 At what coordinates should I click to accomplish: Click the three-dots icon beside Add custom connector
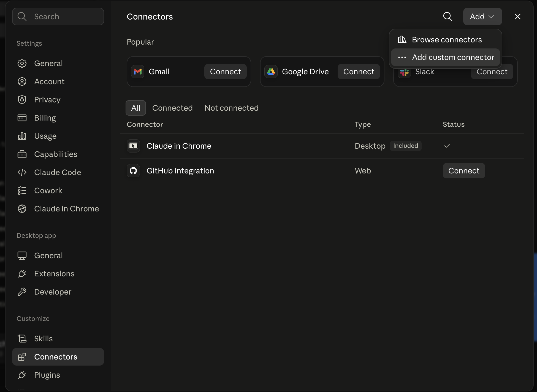402,57
